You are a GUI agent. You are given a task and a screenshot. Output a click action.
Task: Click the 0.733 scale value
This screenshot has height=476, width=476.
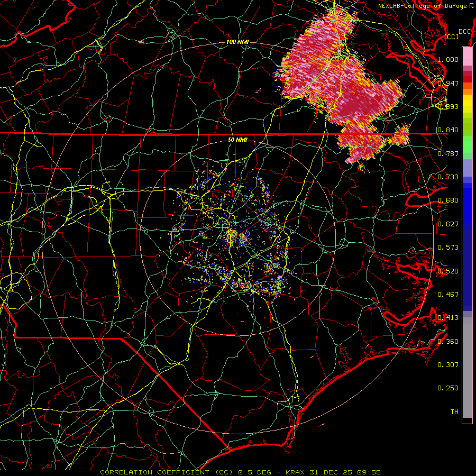click(448, 177)
